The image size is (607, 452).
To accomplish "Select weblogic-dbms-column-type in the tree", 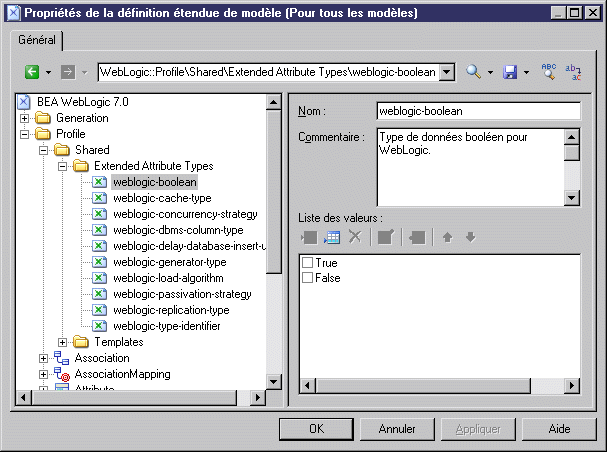I will pos(178,230).
